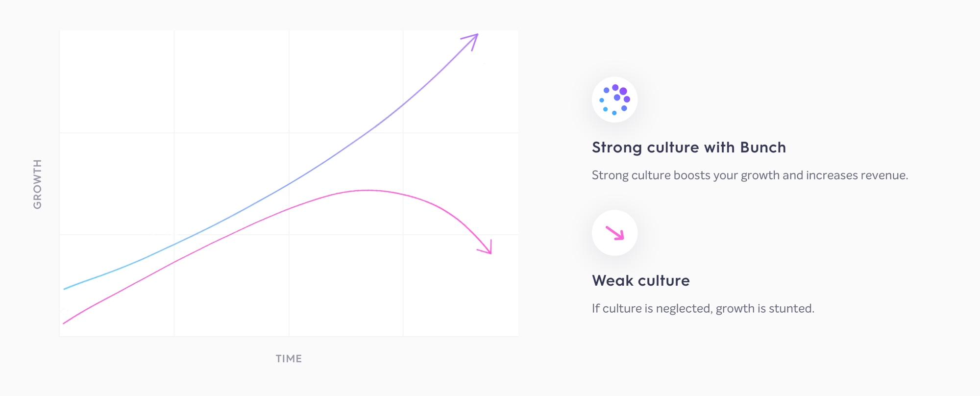The image size is (980, 396).
Task: Select the 'Weak culture' heading
Action: [x=640, y=281]
